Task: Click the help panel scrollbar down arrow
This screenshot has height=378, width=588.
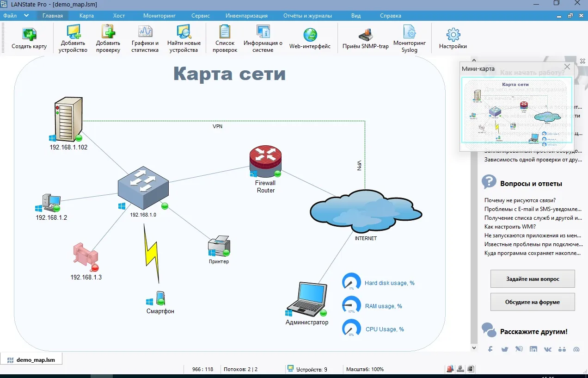Action: pos(474,347)
